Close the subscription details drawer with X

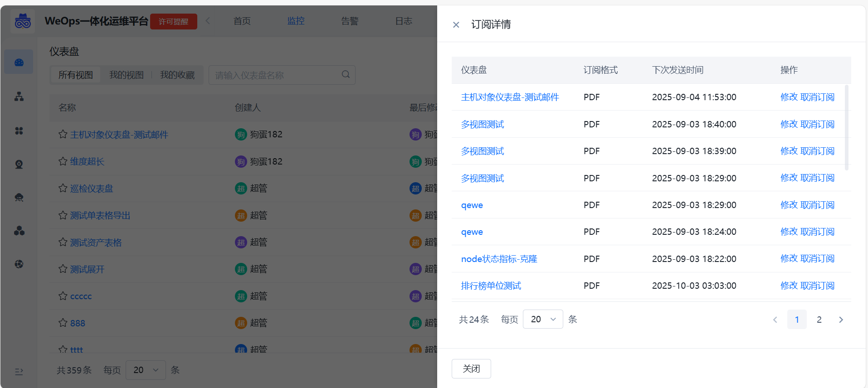tap(456, 25)
